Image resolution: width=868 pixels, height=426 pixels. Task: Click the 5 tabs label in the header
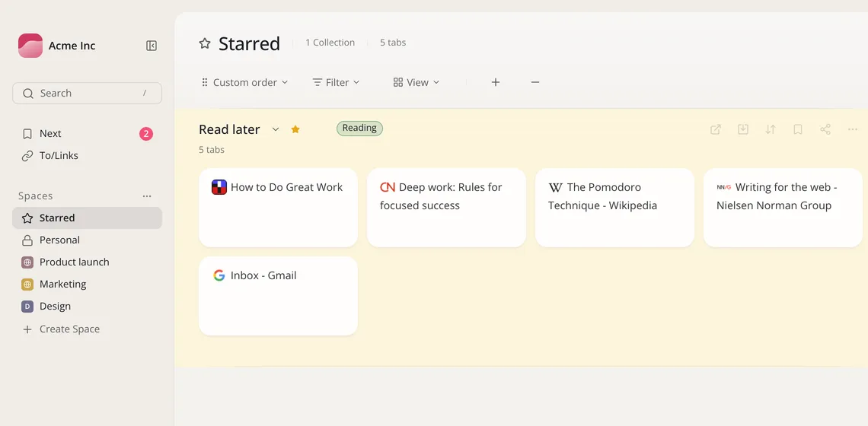[392, 43]
